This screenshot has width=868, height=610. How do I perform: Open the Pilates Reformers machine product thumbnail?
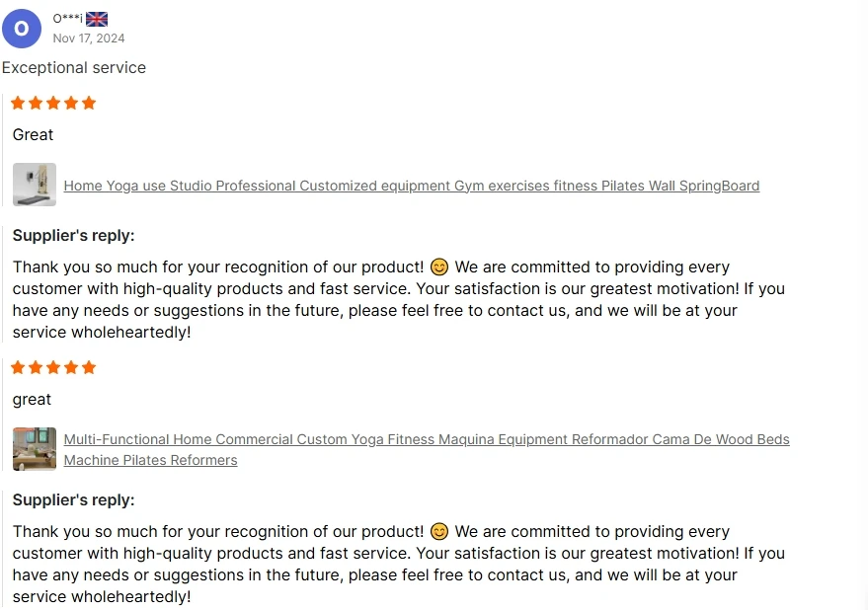(x=35, y=449)
